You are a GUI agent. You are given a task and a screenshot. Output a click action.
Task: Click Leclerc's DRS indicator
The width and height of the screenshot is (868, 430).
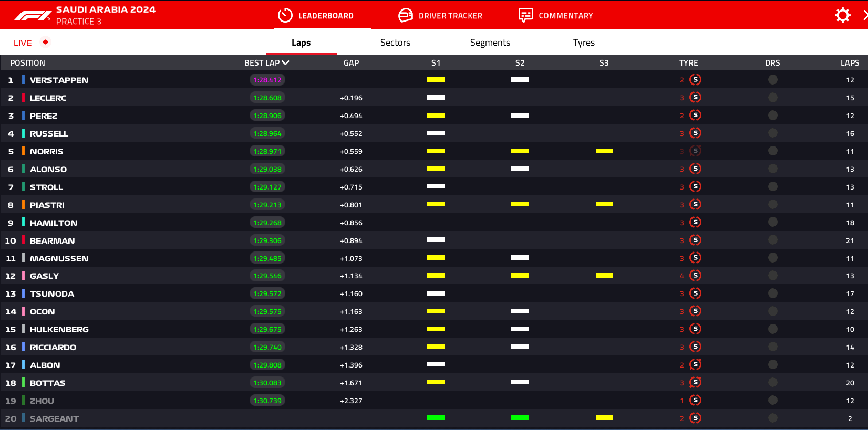[772, 98]
